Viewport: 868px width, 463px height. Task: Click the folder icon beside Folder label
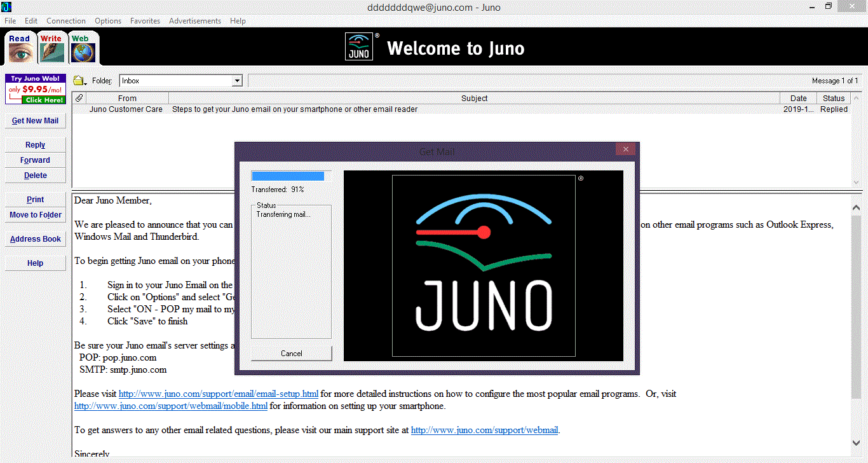(79, 81)
